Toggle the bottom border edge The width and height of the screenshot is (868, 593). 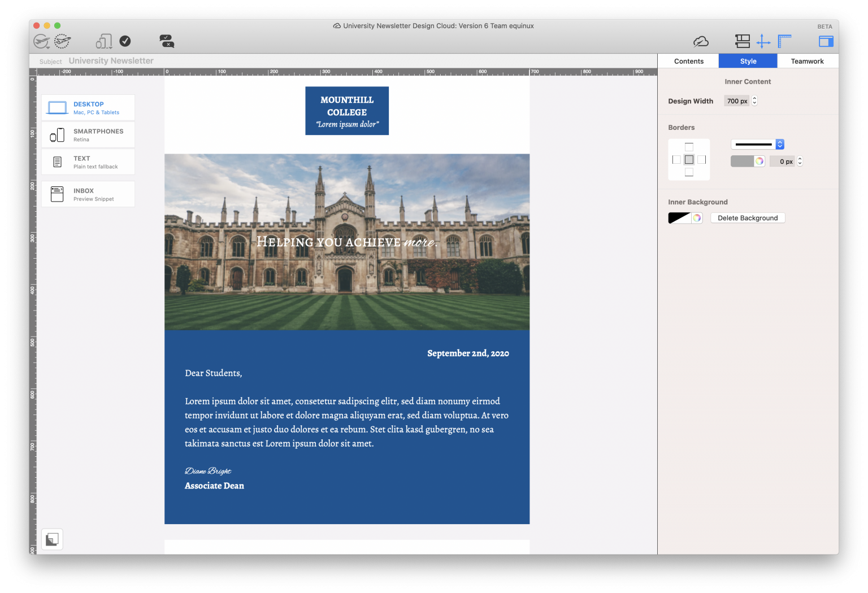[x=689, y=173]
